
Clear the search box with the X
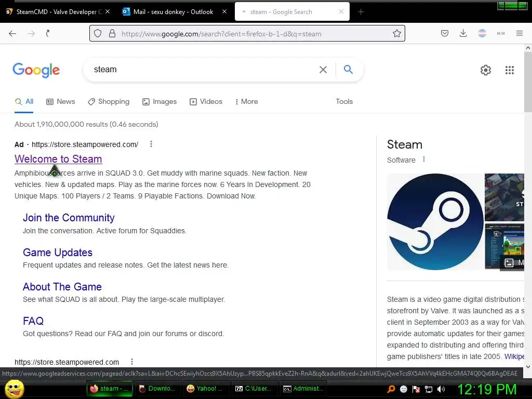click(x=323, y=70)
